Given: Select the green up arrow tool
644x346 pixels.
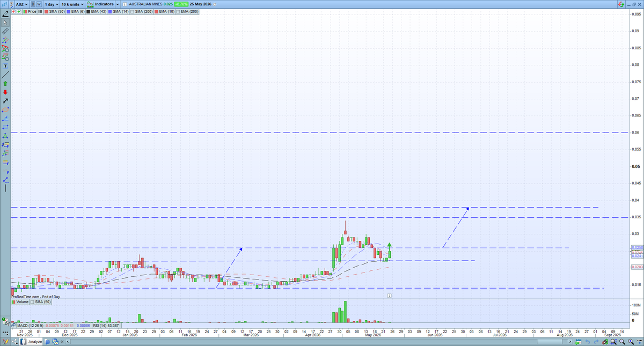Looking at the screenshot, I should click(5, 83).
